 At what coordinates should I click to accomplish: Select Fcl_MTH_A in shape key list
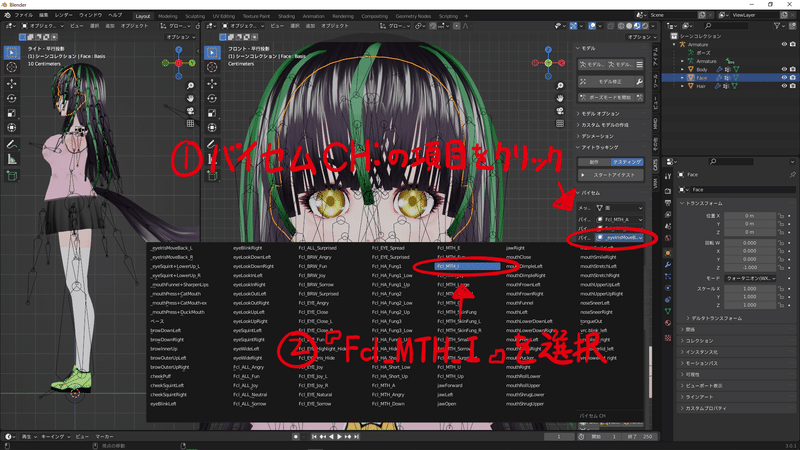point(384,386)
